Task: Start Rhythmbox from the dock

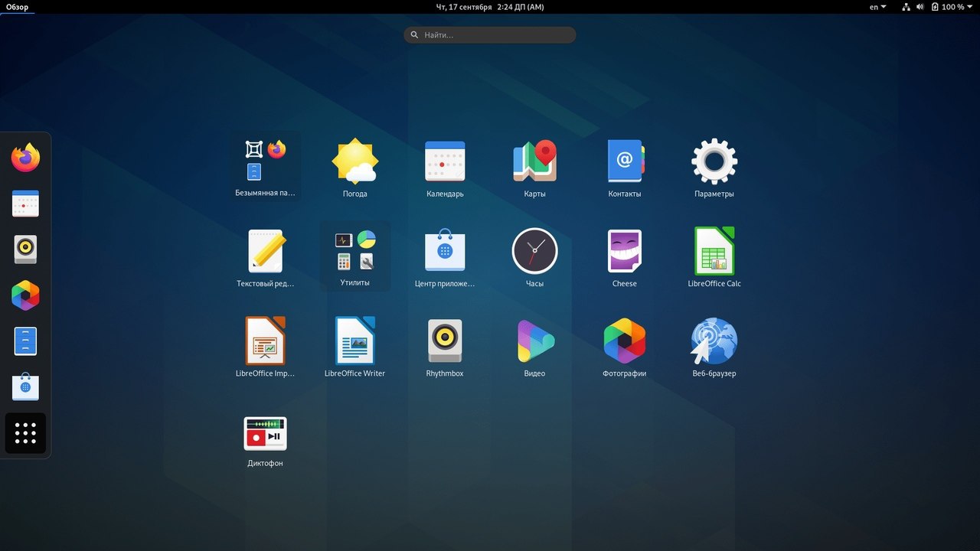Action: [x=25, y=249]
